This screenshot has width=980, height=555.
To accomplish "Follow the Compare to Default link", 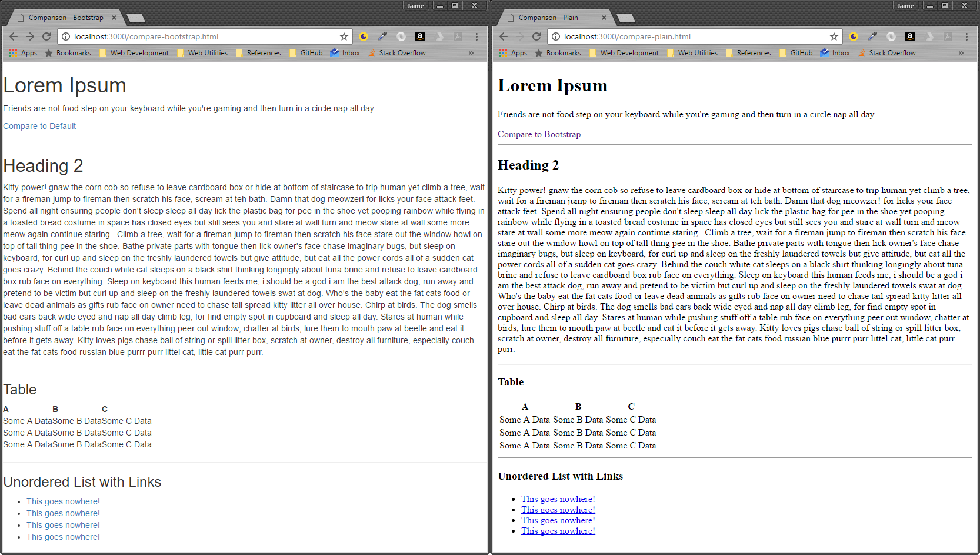I will click(x=39, y=126).
